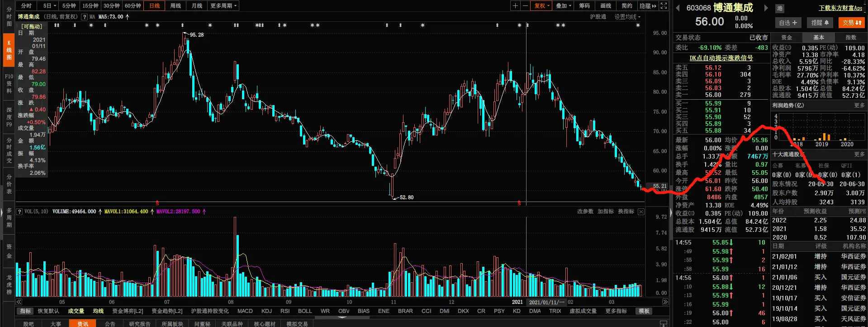Zoom out chart with minus icon

pyautogui.click(x=525, y=5)
